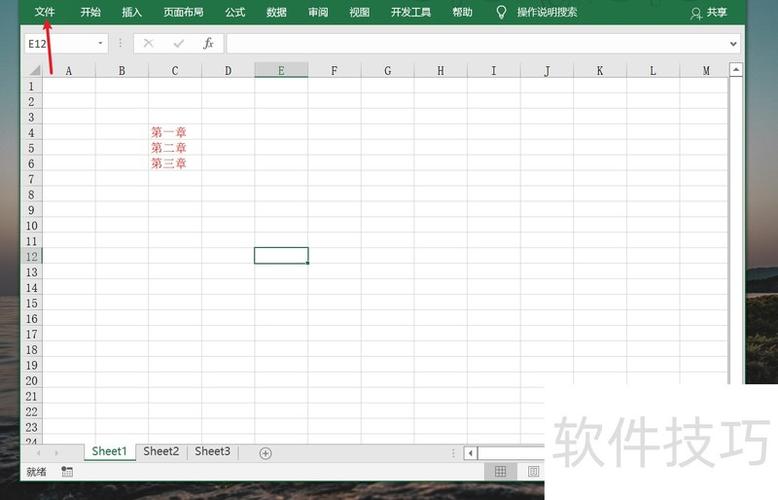Viewport: 778px width, 500px height.
Task: Click the cell containing 第三章
Action: pos(175,163)
